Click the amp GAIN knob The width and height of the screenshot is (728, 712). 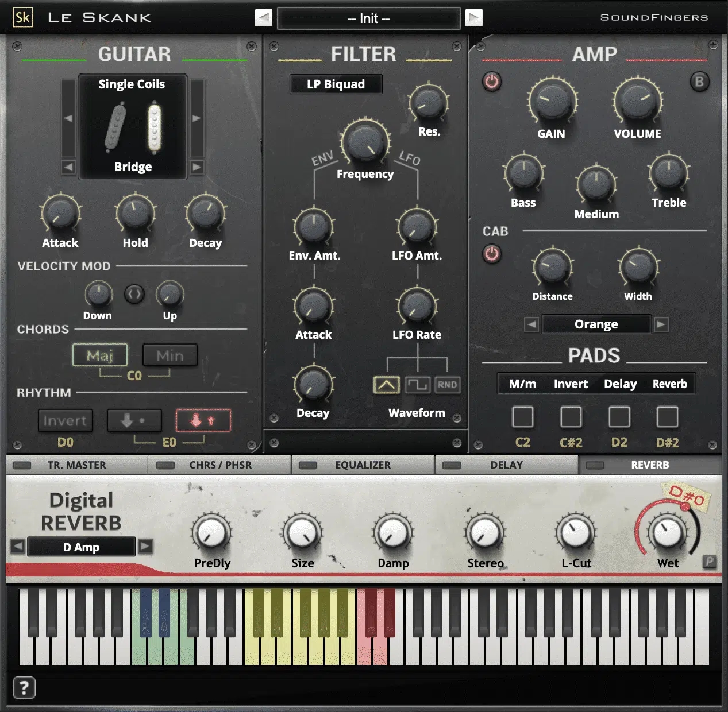click(552, 101)
